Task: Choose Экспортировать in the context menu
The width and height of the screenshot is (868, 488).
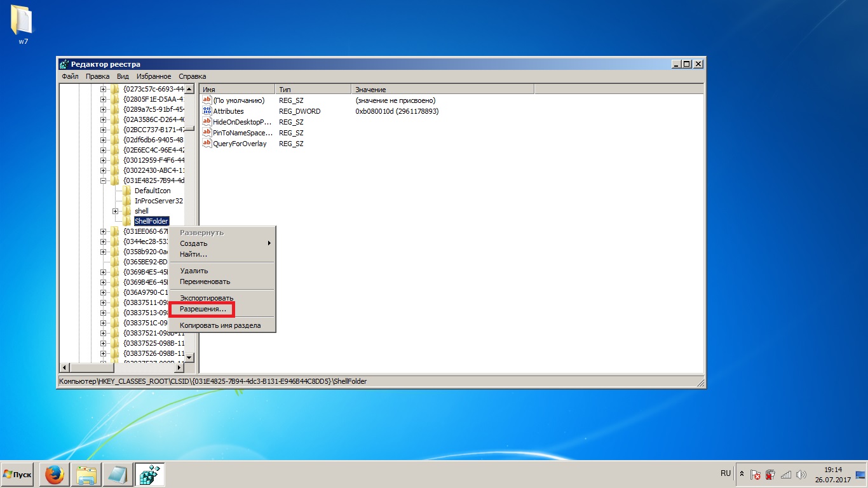Action: 222,298
